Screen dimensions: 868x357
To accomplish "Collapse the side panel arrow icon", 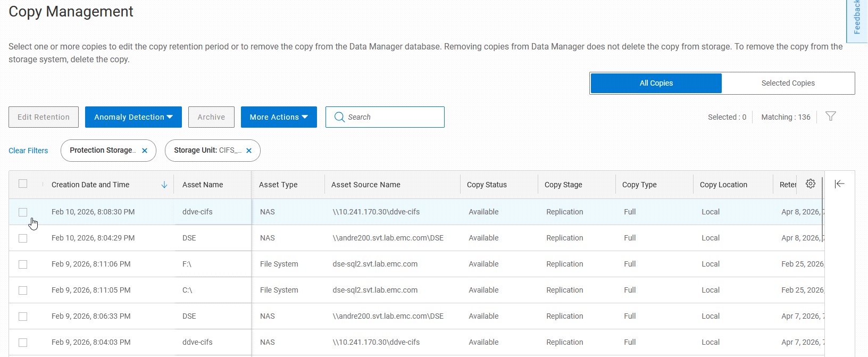I will pos(839,184).
